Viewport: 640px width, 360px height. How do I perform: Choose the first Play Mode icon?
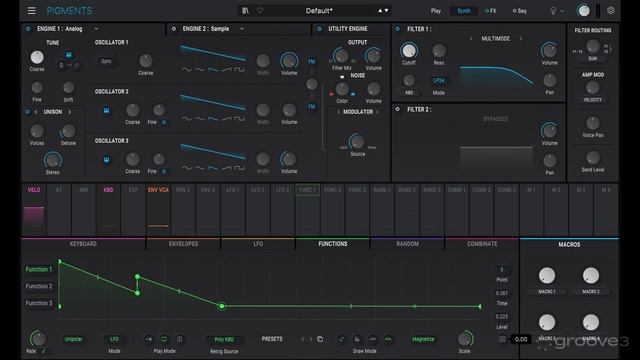[149, 339]
